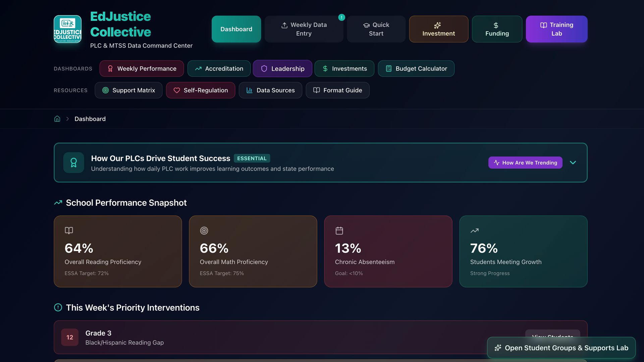644x362 pixels.
Task: Open the Funding tab
Action: tap(497, 29)
